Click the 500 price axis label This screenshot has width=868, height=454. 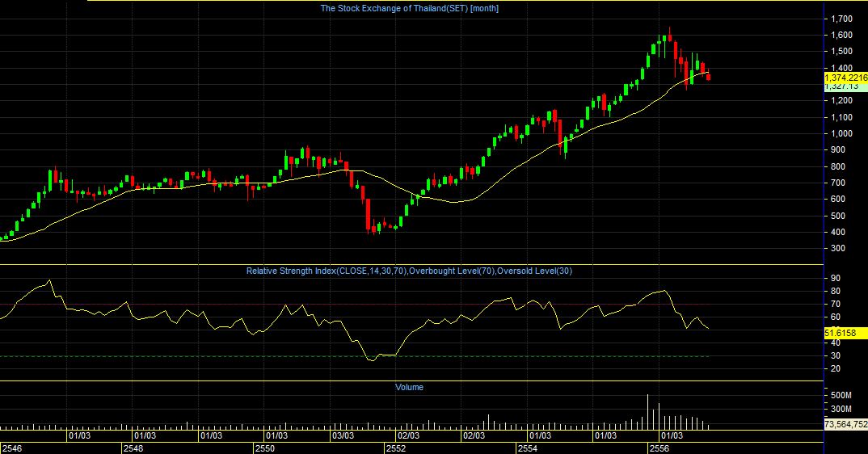pos(837,216)
